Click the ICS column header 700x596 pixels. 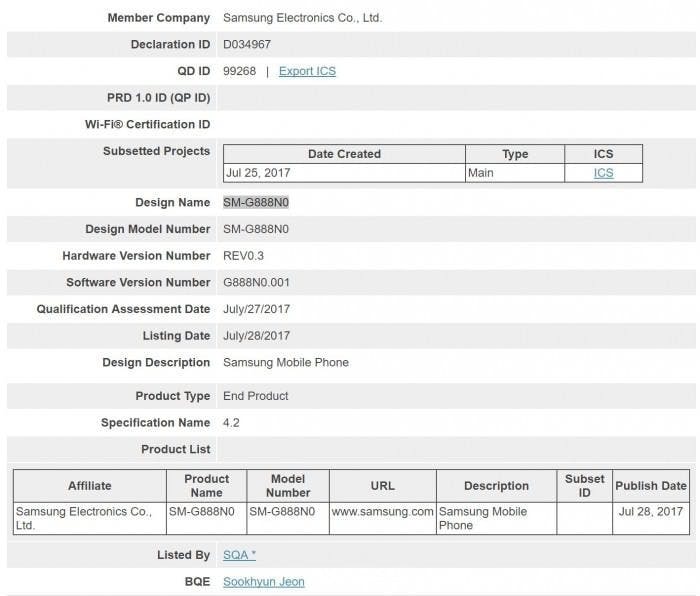(603, 154)
